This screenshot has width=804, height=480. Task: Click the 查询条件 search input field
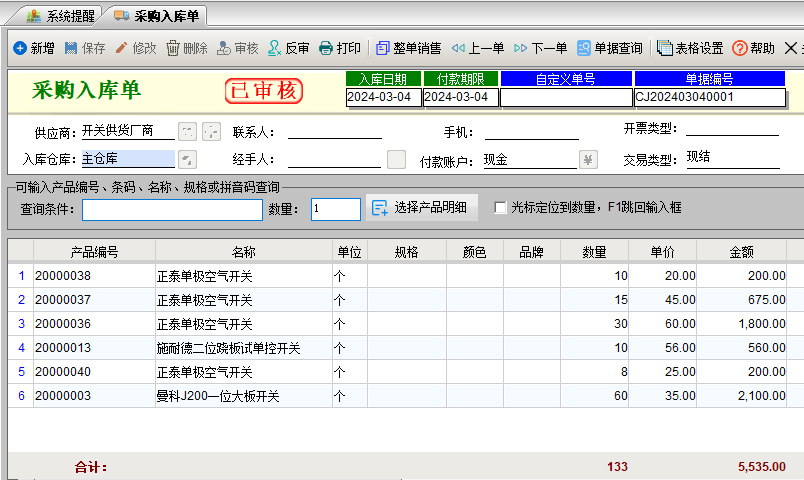click(x=172, y=209)
